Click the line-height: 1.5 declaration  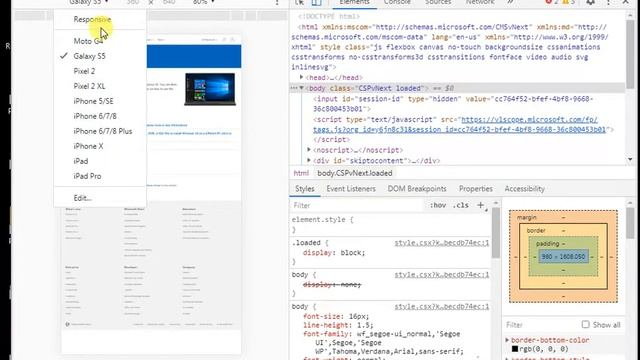pyautogui.click(x=338, y=325)
